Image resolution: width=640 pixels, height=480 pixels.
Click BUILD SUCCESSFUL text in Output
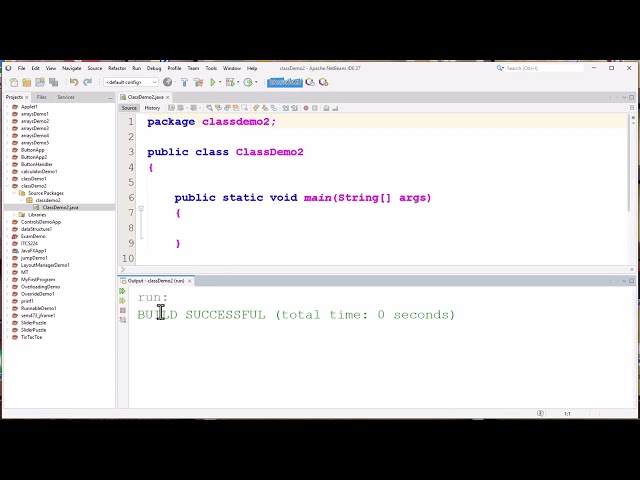(201, 315)
